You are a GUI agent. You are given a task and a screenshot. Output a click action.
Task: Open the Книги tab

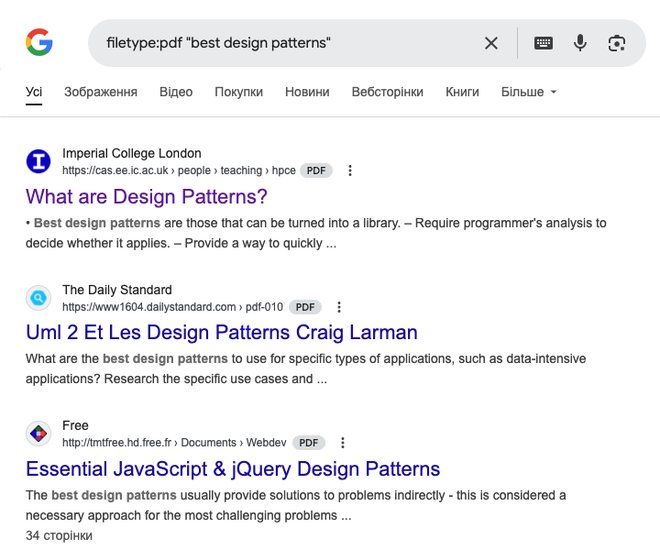(x=462, y=92)
